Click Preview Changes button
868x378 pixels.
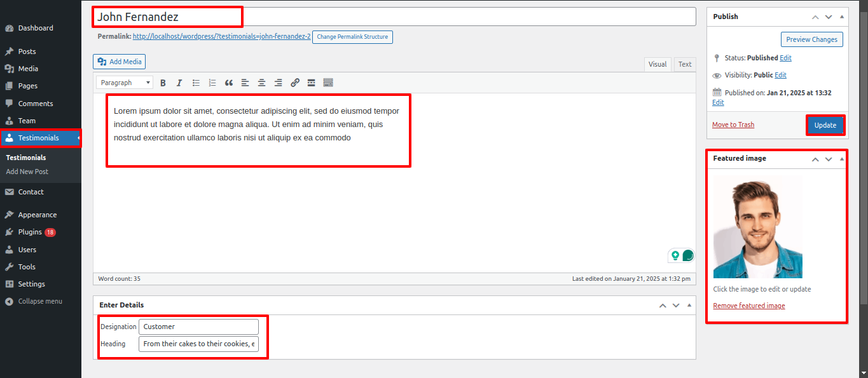[x=811, y=39]
